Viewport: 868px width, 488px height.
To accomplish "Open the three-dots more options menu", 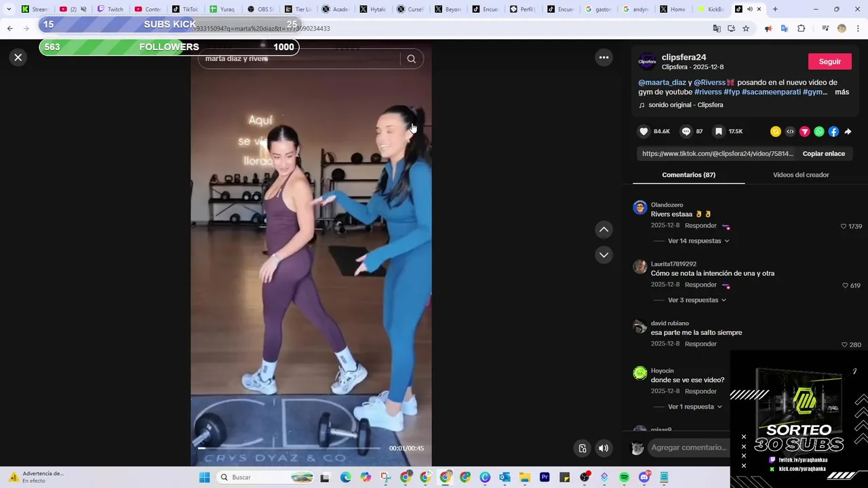I will (x=604, y=58).
